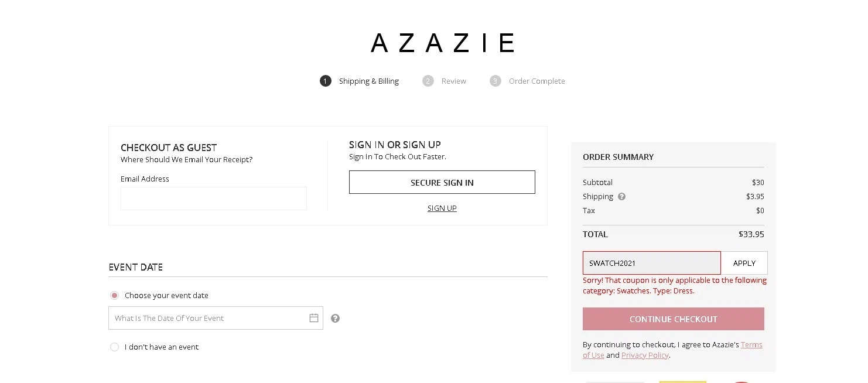This screenshot has height=383, width=868.
Task: Select 'I don't have an event' option
Action: pyautogui.click(x=115, y=347)
